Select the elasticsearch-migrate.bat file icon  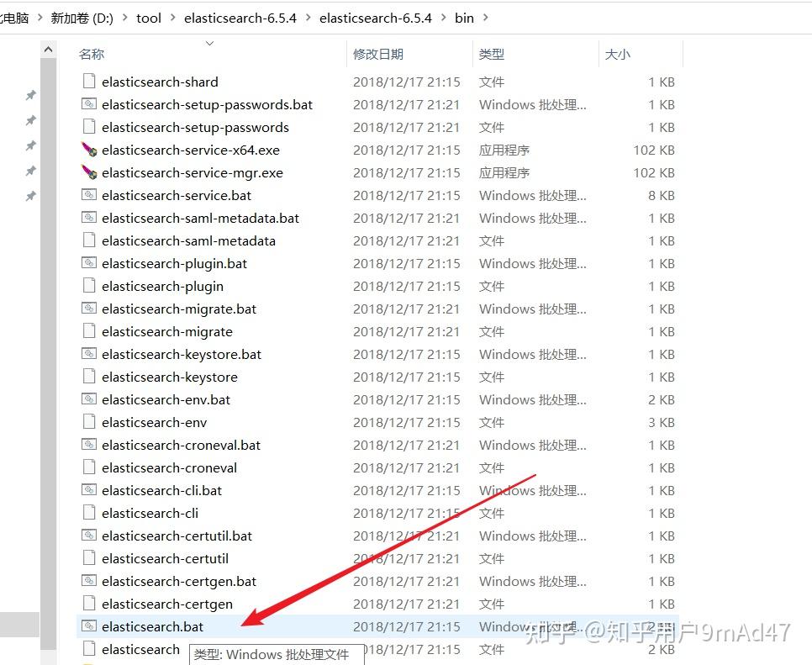[89, 309]
